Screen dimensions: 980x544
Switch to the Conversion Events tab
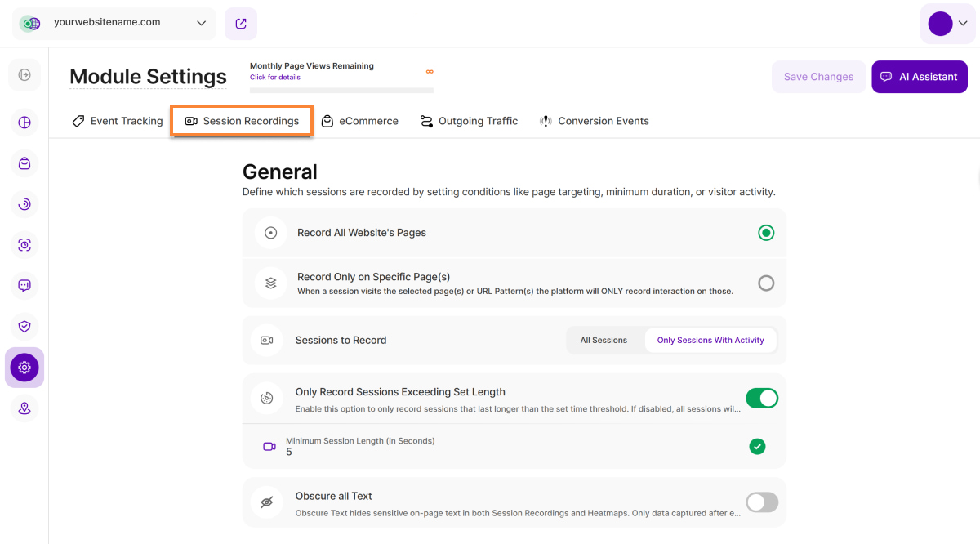coord(595,121)
